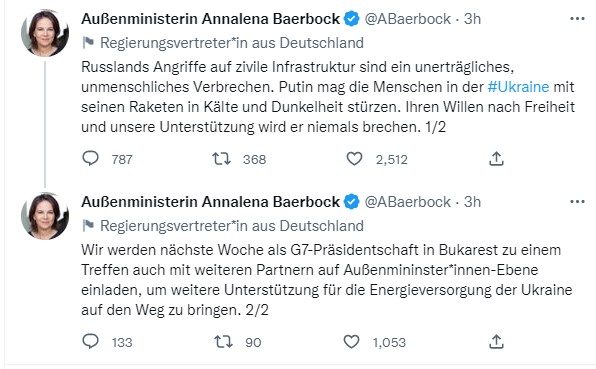Open the @ABaerbock handle in the first tweet

[x=407, y=19]
